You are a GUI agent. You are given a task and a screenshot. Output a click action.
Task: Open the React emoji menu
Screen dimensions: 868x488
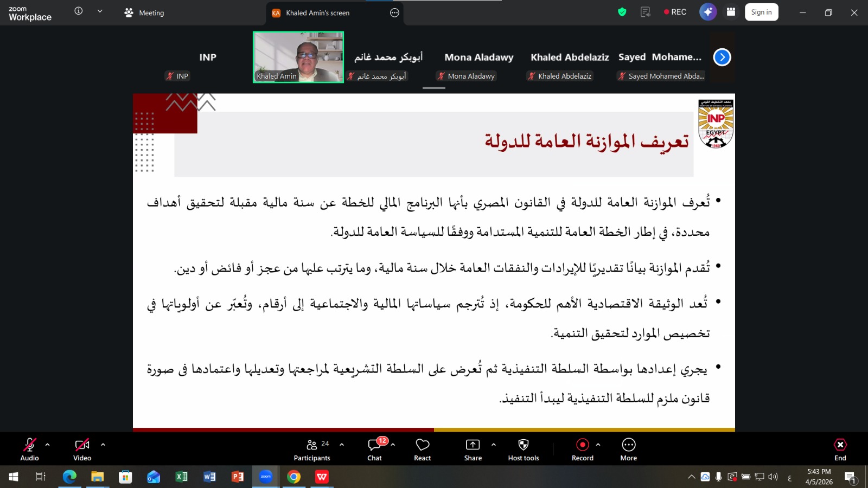(422, 450)
